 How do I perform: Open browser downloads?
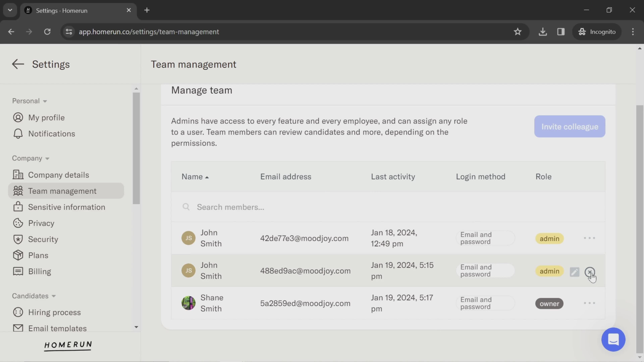point(543,32)
